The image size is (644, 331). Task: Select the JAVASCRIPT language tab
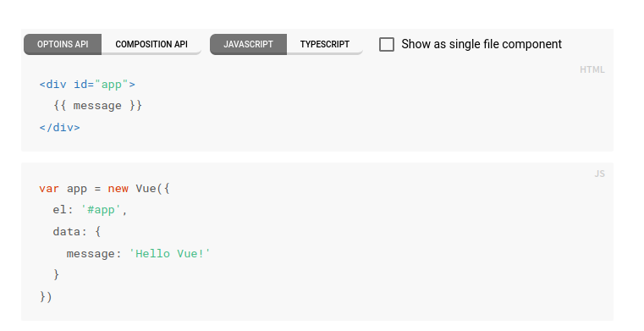point(248,44)
